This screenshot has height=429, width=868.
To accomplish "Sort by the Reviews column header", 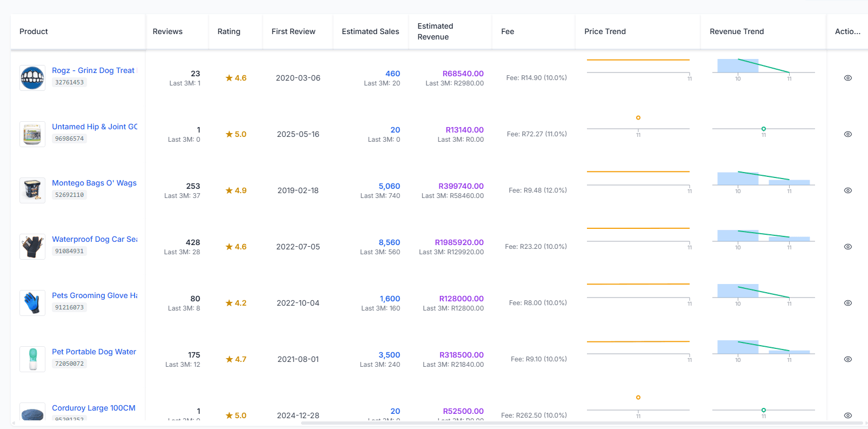I will point(168,31).
